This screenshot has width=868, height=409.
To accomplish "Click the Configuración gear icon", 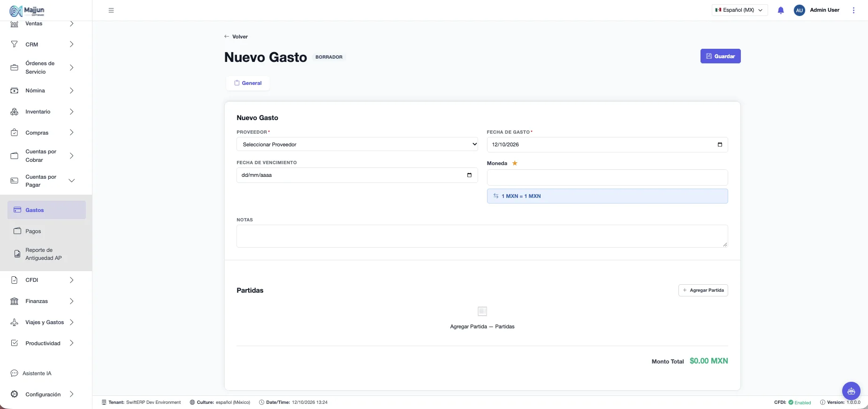I will (15, 394).
